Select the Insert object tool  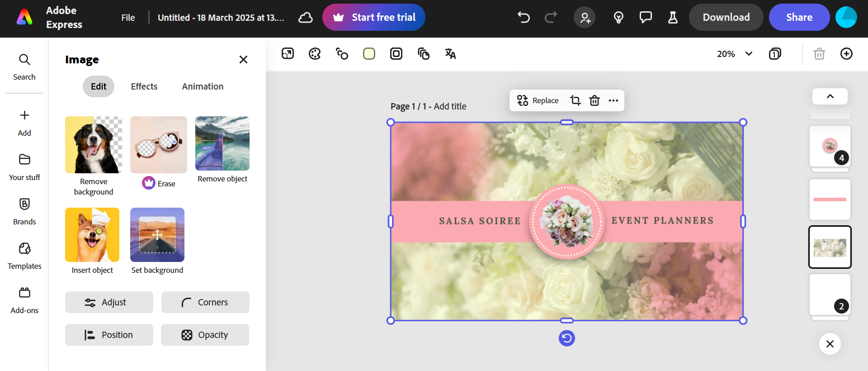[92, 241]
